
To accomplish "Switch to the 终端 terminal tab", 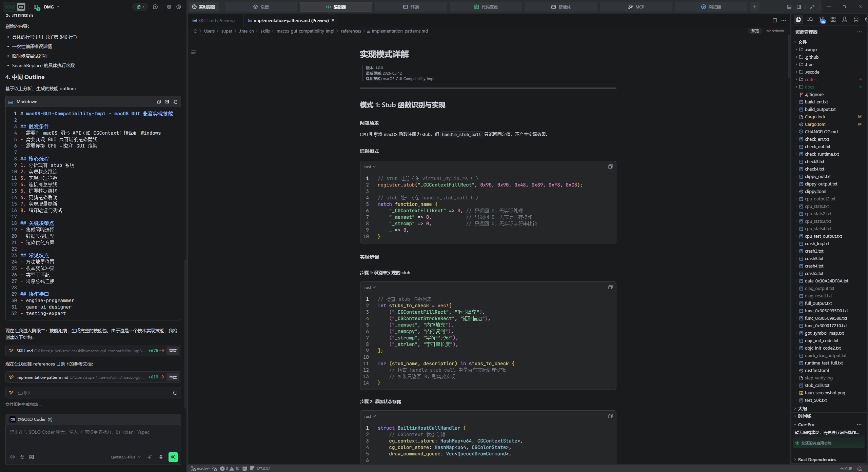I will [x=411, y=7].
